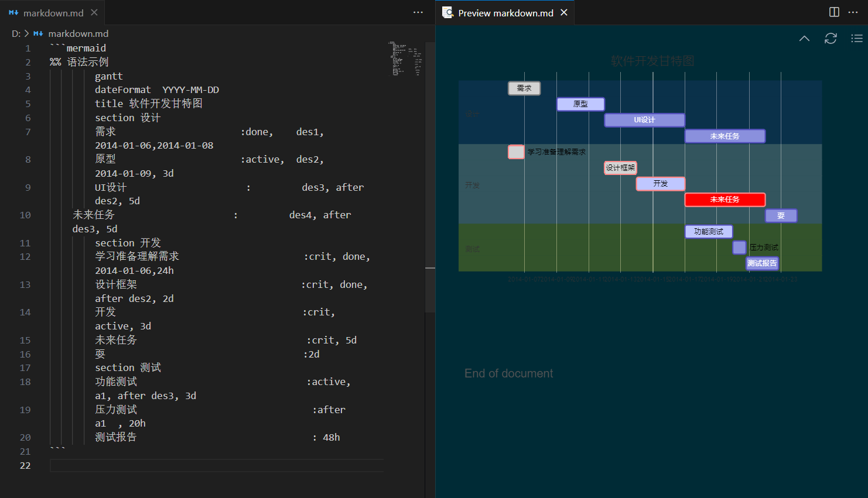Screen dimensions: 868x498
Task: Click the code minimap overview
Action: click(x=405, y=59)
